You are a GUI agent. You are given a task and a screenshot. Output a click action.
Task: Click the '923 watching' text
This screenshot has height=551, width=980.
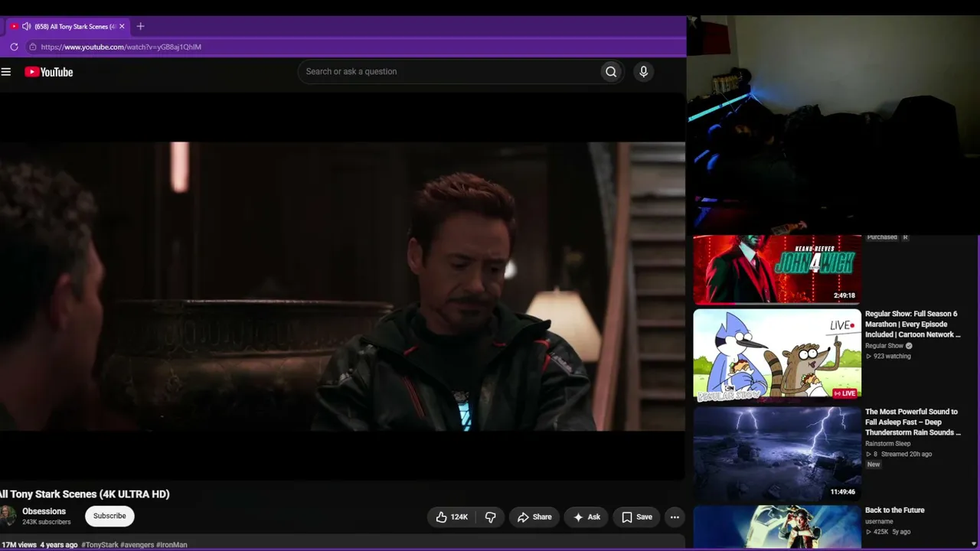pos(892,357)
